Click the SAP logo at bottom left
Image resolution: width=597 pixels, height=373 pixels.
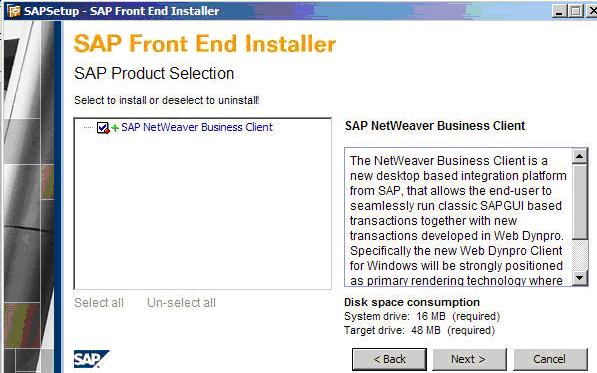pyautogui.click(x=91, y=359)
